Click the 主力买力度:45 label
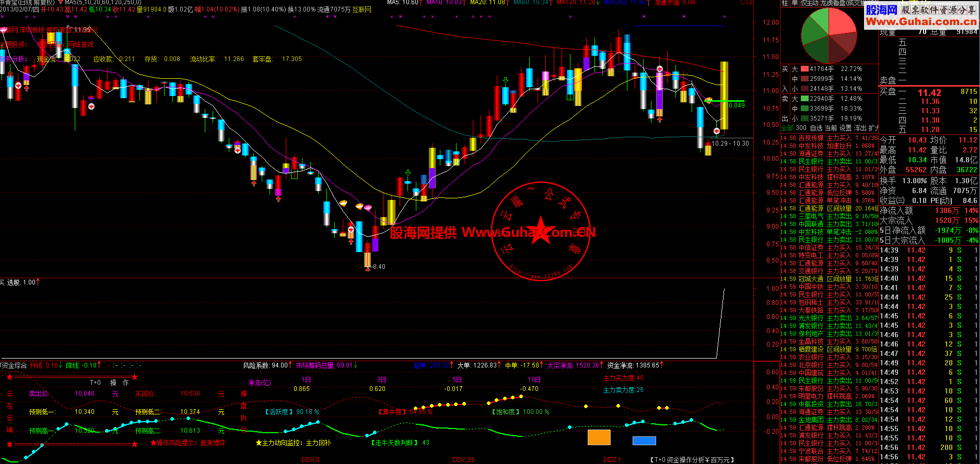The image size is (980, 464). tap(623, 378)
